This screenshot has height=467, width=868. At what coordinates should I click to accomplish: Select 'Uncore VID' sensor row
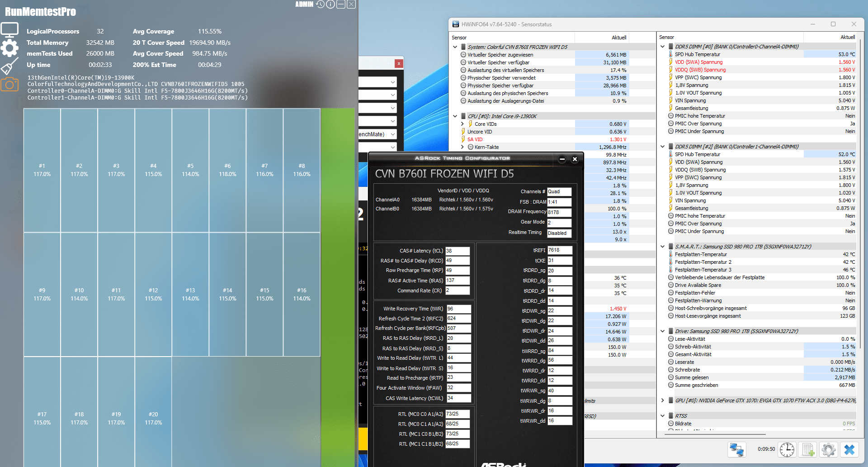pos(544,132)
